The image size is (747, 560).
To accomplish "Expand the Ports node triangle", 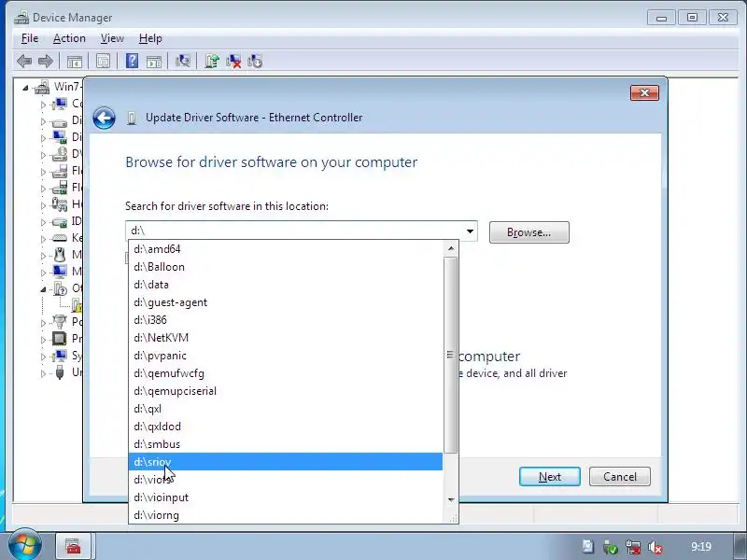I will (43, 322).
